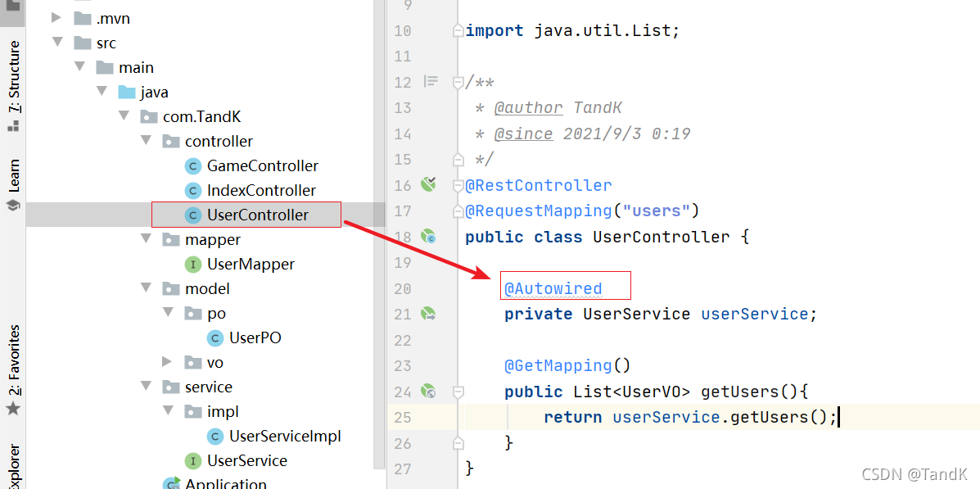This screenshot has height=489, width=980.
Task: Fold the import block at line 10
Action: [x=458, y=30]
